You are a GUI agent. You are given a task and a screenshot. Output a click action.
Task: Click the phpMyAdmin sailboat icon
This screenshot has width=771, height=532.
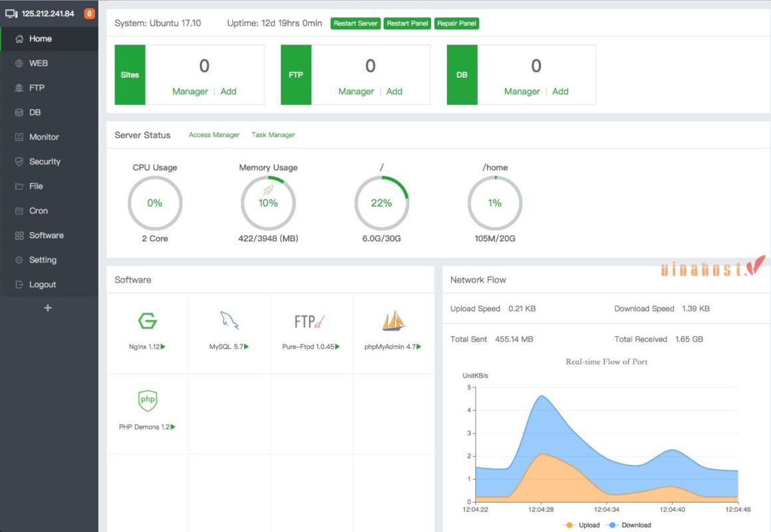(x=394, y=321)
